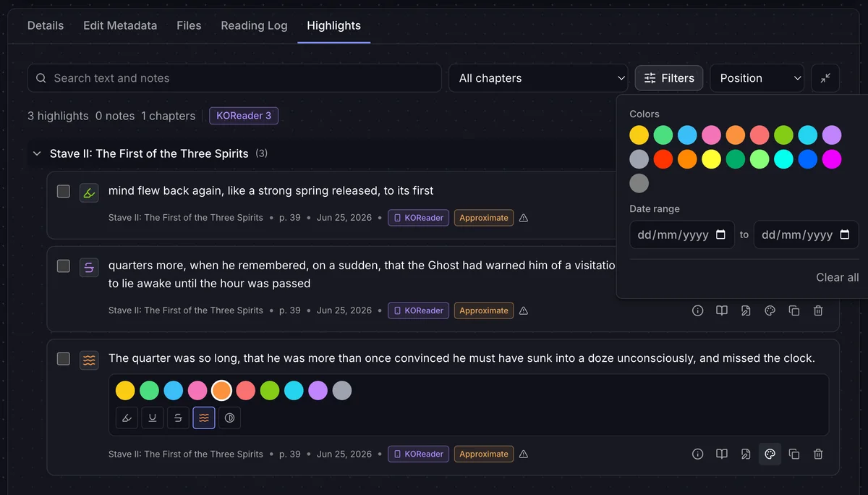Click the purple strikethrough icon on 'quarters more' highlight
The height and width of the screenshot is (495, 868).
click(x=89, y=268)
